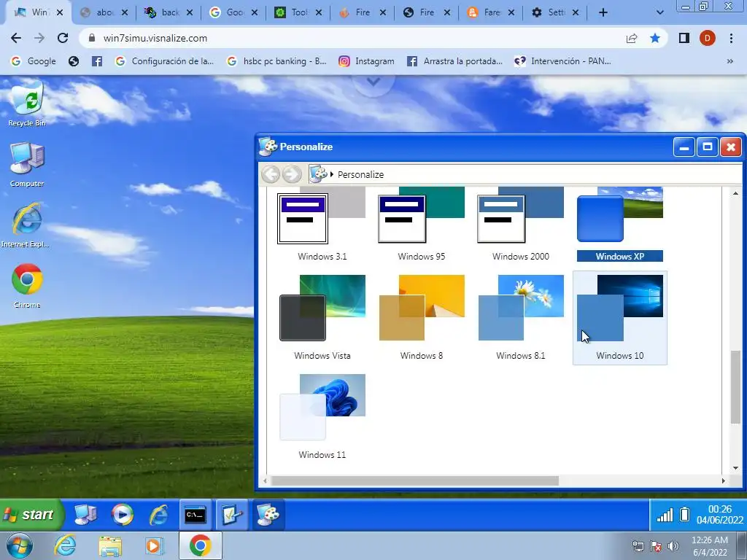Open the Chrome three-dot menu
The height and width of the screenshot is (560, 747).
pyautogui.click(x=731, y=38)
